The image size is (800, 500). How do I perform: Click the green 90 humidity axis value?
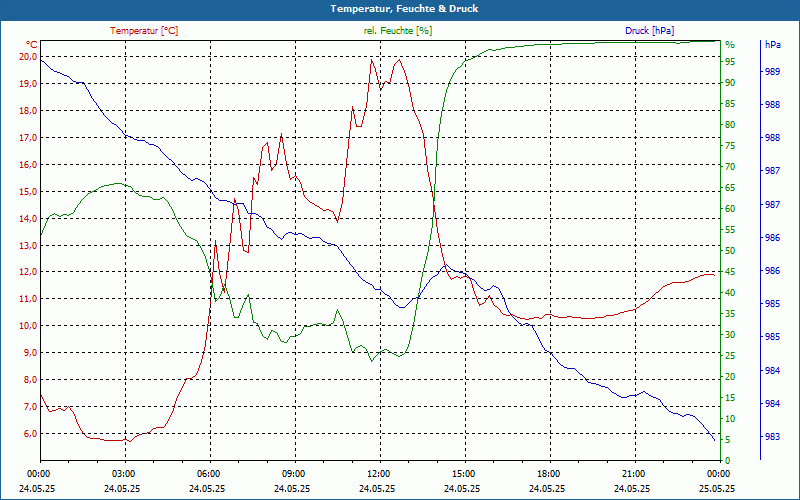click(730, 83)
